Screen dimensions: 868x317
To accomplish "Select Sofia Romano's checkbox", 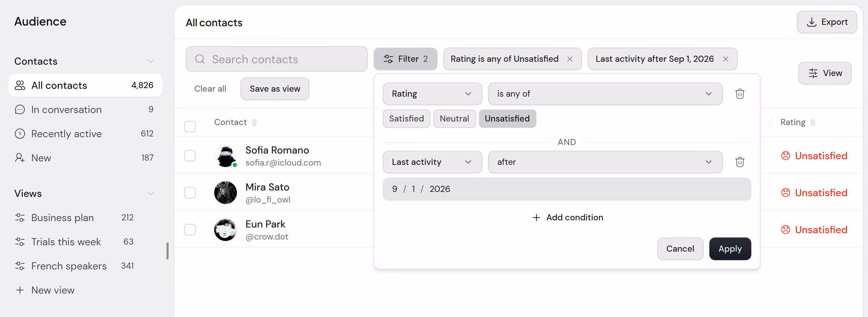I will 190,156.
